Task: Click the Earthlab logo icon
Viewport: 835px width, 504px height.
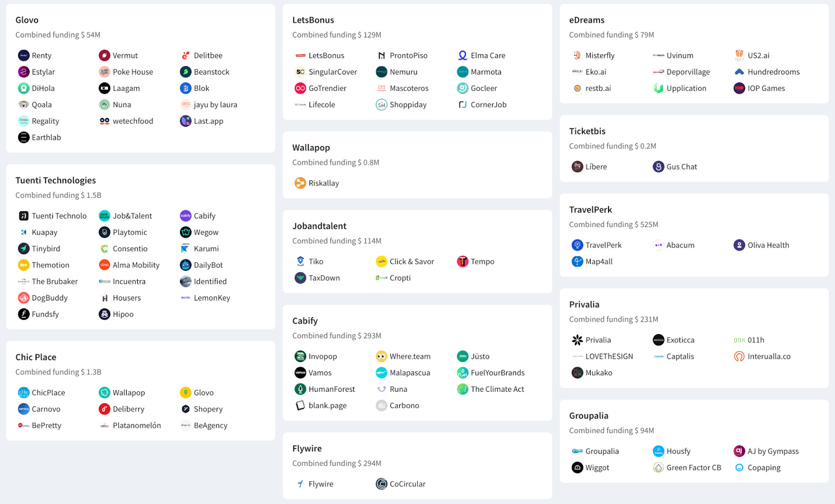Action: coord(23,138)
